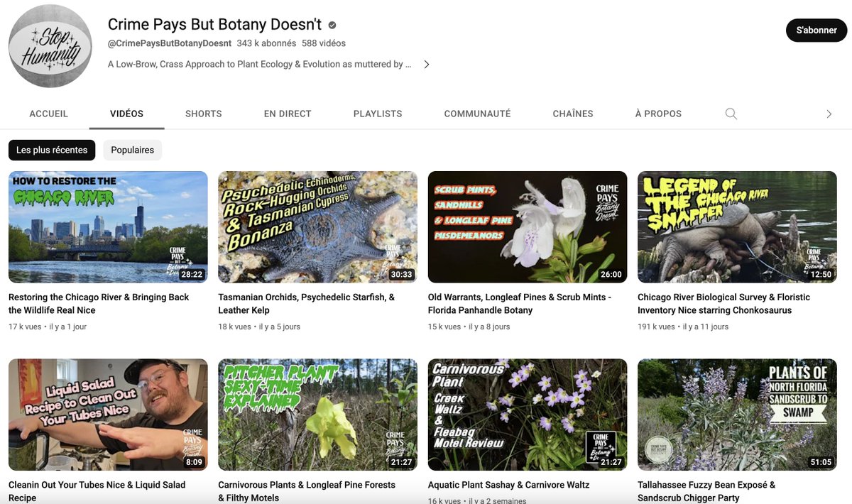Click the 18 k vues metadata line
The width and height of the screenshot is (852, 504).
pyautogui.click(x=259, y=327)
